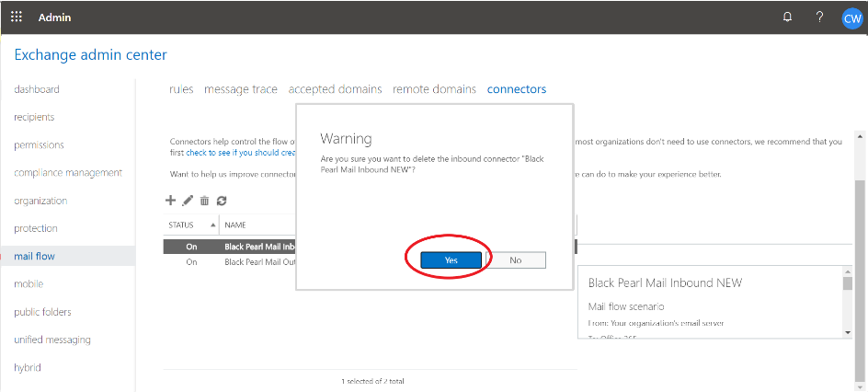Open the CW account avatar

pyautogui.click(x=852, y=17)
